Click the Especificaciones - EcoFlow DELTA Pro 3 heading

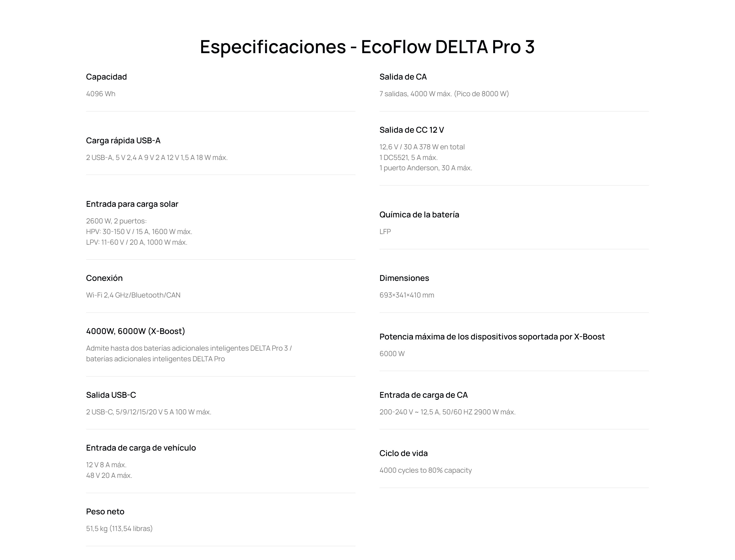(x=367, y=47)
